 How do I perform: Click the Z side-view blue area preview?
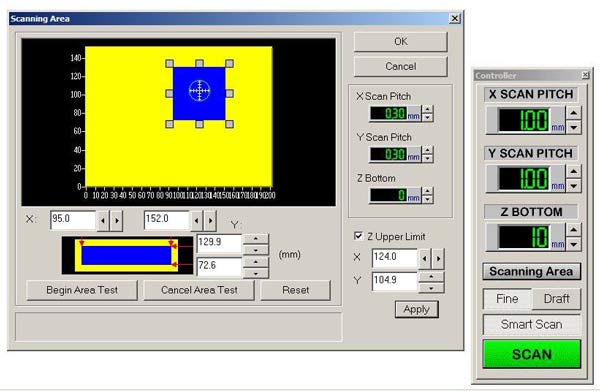pos(126,255)
